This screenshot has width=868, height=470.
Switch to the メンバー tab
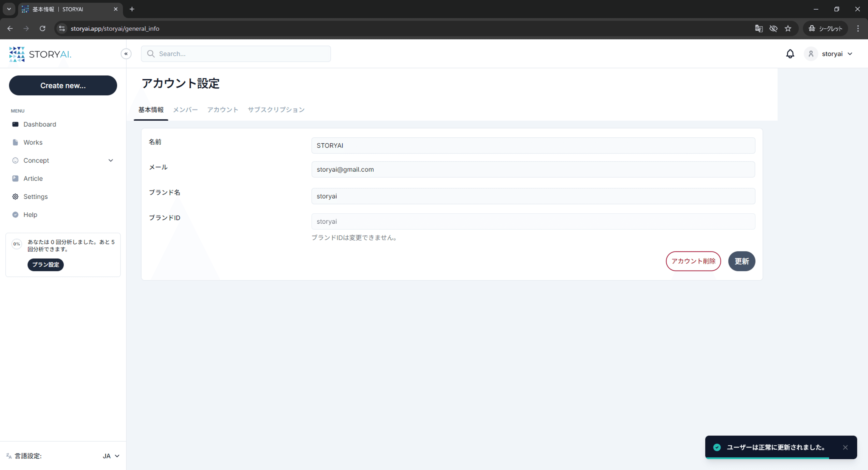pyautogui.click(x=185, y=110)
